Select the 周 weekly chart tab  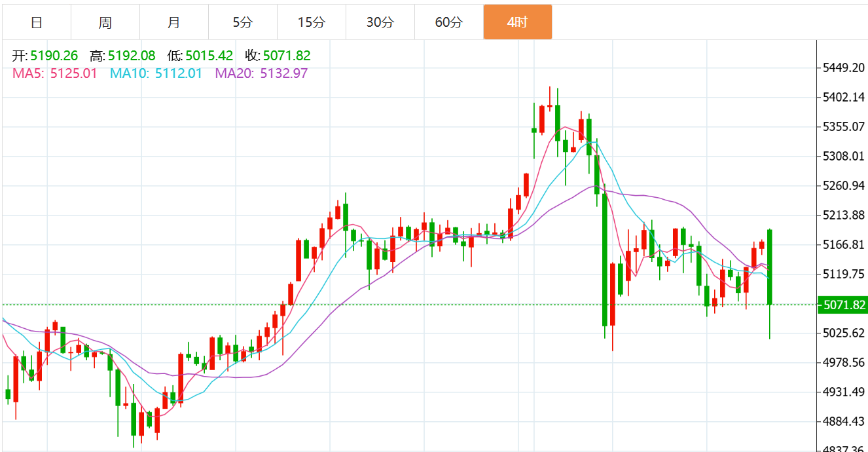click(x=105, y=22)
